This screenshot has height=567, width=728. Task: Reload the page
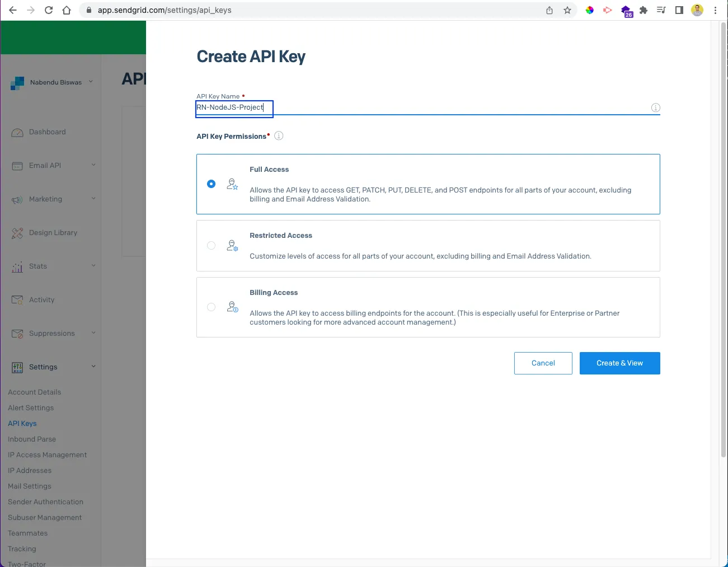pyautogui.click(x=49, y=10)
